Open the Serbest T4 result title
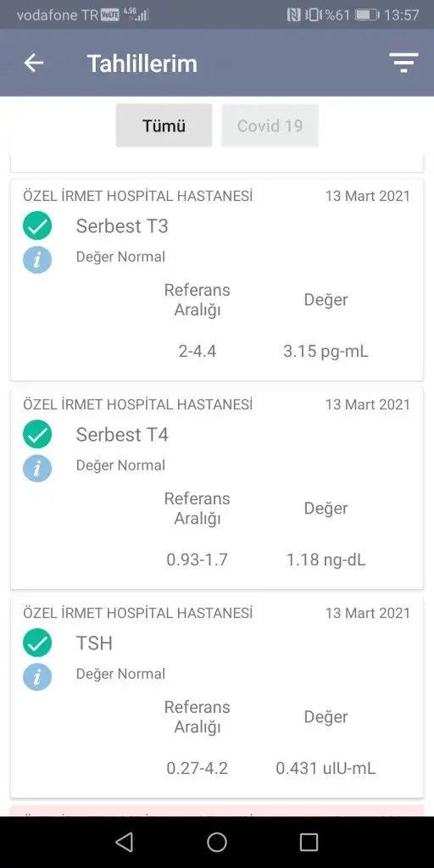 pyautogui.click(x=122, y=435)
